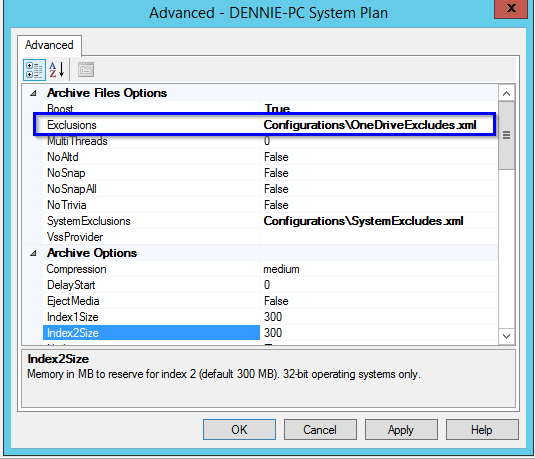The height and width of the screenshot is (459, 535).
Task: Close the Advanced System Plan dialog
Action: tap(511, 9)
